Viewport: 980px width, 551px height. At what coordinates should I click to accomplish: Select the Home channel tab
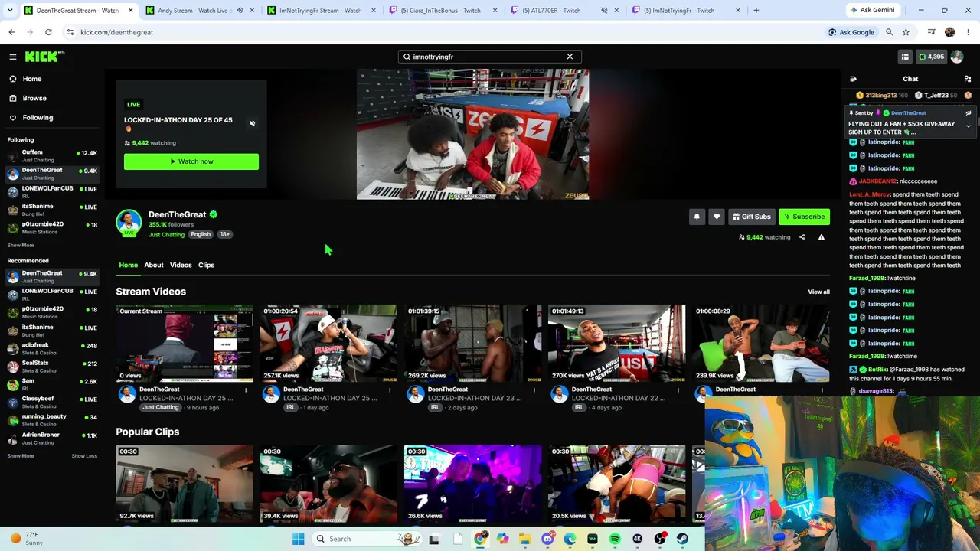pos(128,265)
